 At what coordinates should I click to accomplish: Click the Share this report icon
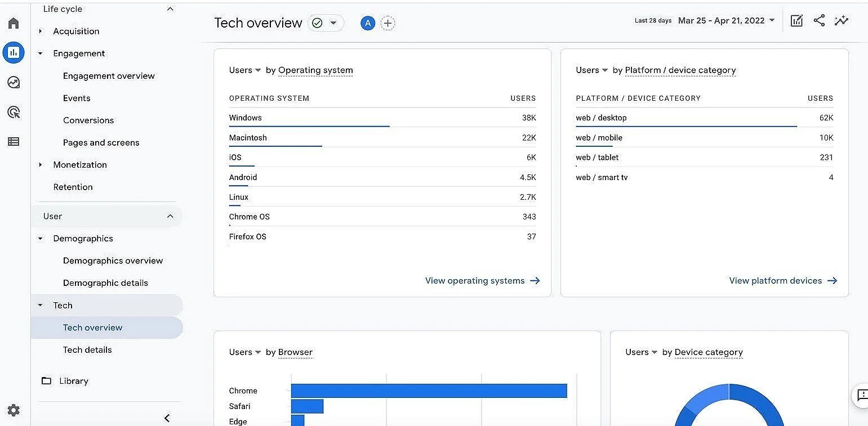pyautogui.click(x=819, y=21)
